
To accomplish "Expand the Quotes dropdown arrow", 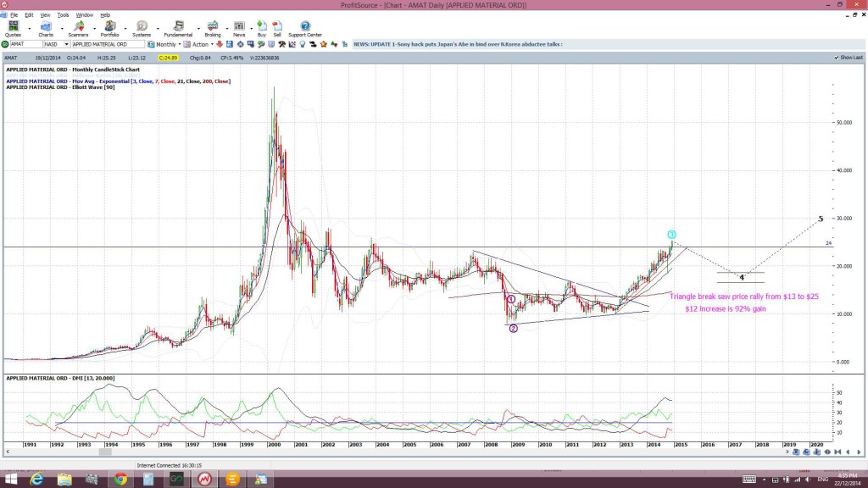I will point(30,28).
